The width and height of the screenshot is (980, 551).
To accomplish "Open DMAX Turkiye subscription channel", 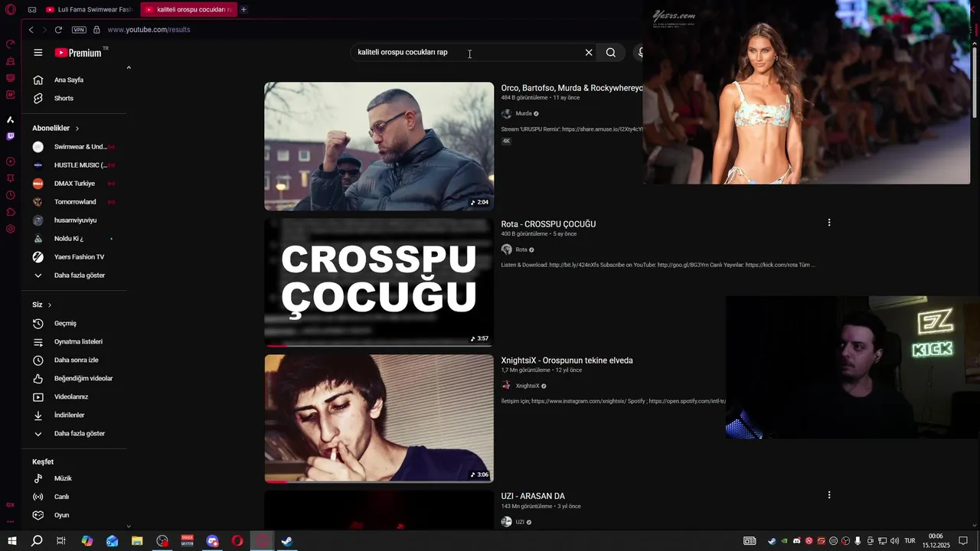I will tap(75, 184).
